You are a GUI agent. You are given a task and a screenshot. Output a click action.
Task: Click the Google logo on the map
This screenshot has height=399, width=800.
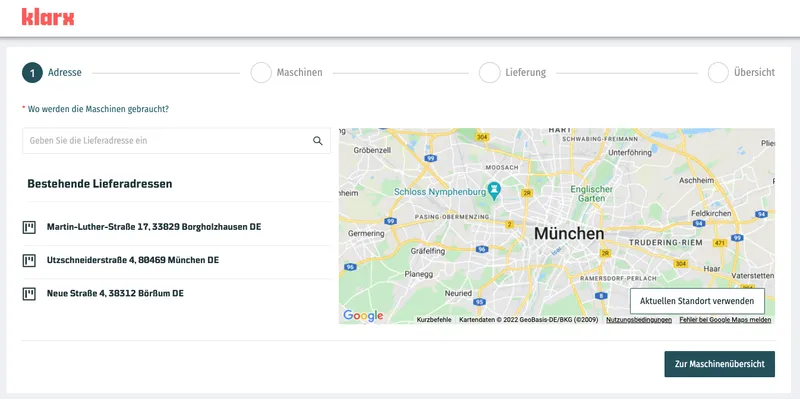click(x=363, y=316)
